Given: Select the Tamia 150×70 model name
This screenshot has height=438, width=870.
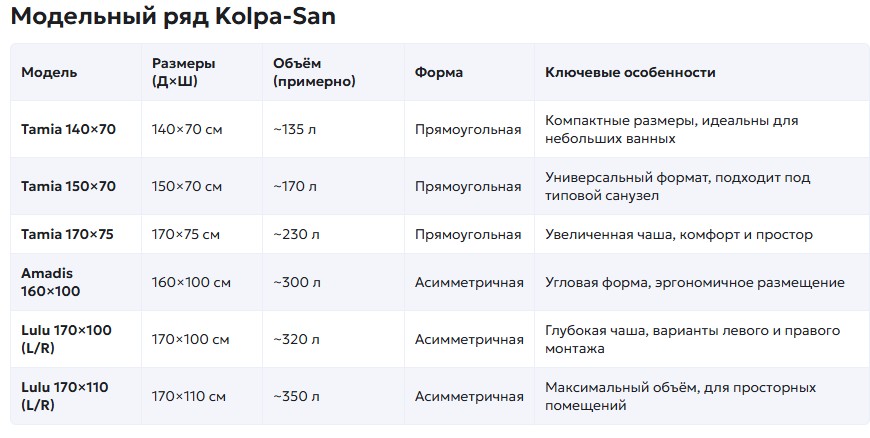Looking at the screenshot, I should click(68, 187).
